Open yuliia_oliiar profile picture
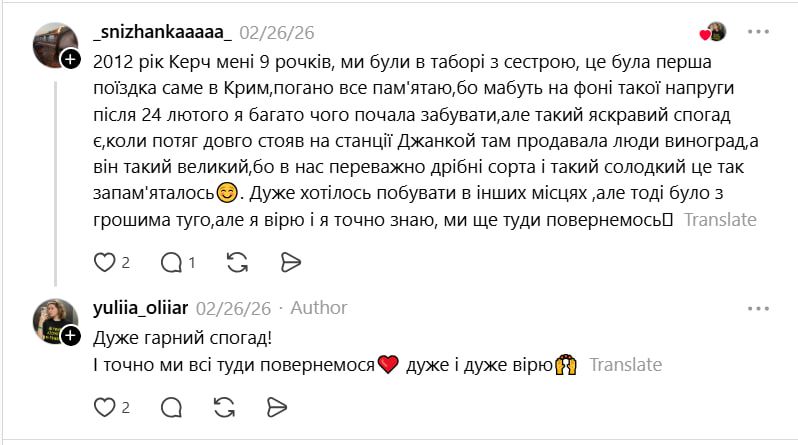The height and width of the screenshot is (445, 798). click(x=53, y=318)
